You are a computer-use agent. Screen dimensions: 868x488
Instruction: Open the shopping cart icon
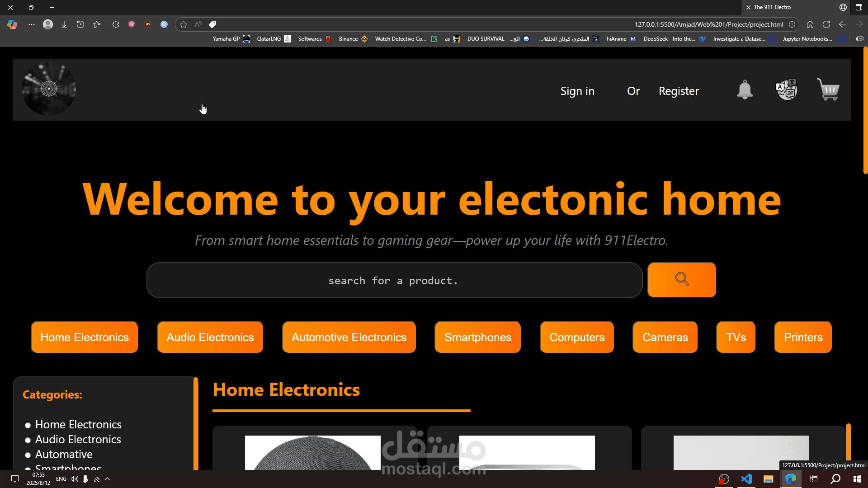(x=828, y=90)
